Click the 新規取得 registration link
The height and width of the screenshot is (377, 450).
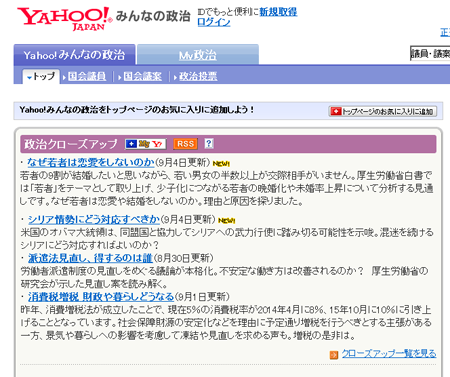[x=278, y=12]
